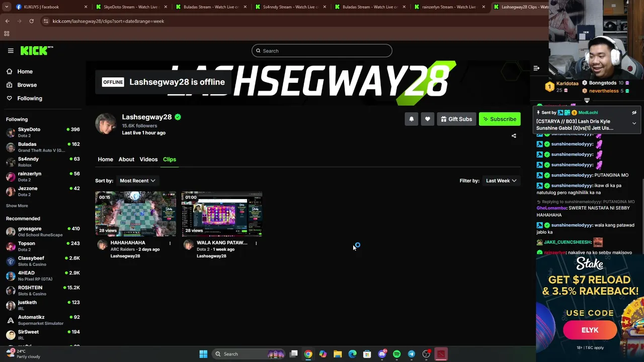This screenshot has width=644, height=362.
Task: Open File Explorer on taskbar
Action: (338, 354)
